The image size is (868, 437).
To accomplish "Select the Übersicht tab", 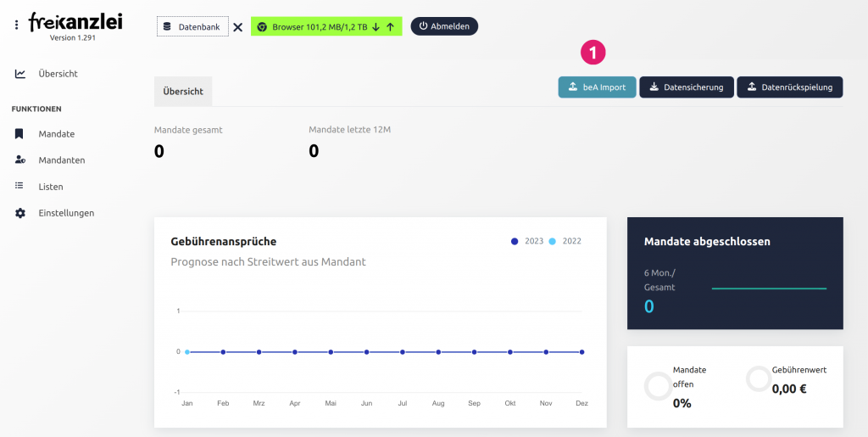I will click(183, 92).
